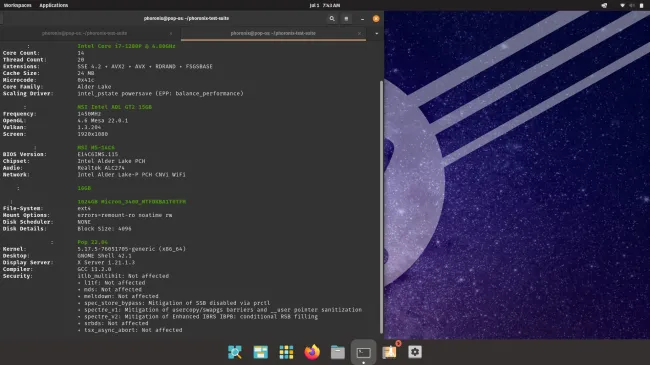Open the Applications menu in top bar
The height and width of the screenshot is (365, 650).
[x=53, y=5]
